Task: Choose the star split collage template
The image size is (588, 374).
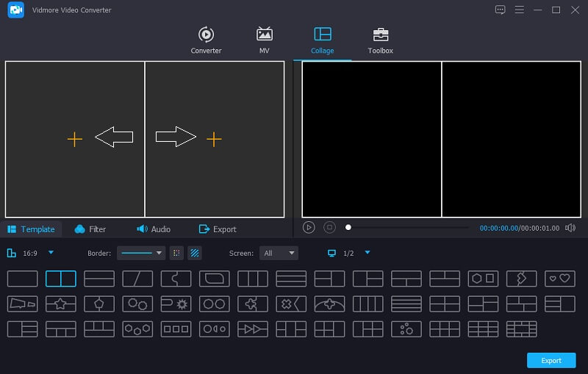Action: click(60, 303)
